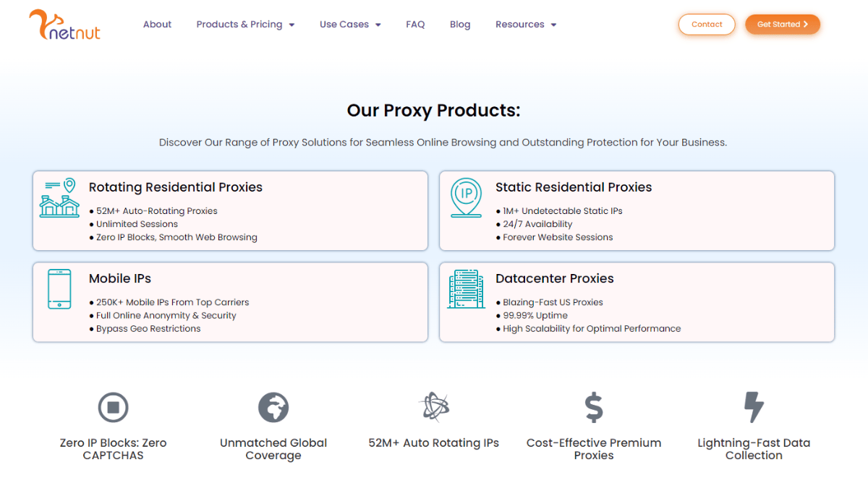
Task: Click the orange Get Started button
Action: pos(782,25)
